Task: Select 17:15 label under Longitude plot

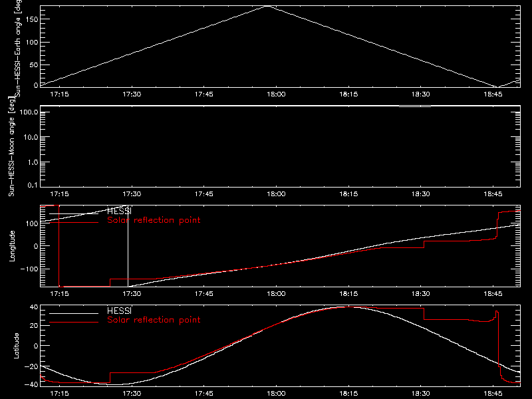Action: [x=59, y=294]
